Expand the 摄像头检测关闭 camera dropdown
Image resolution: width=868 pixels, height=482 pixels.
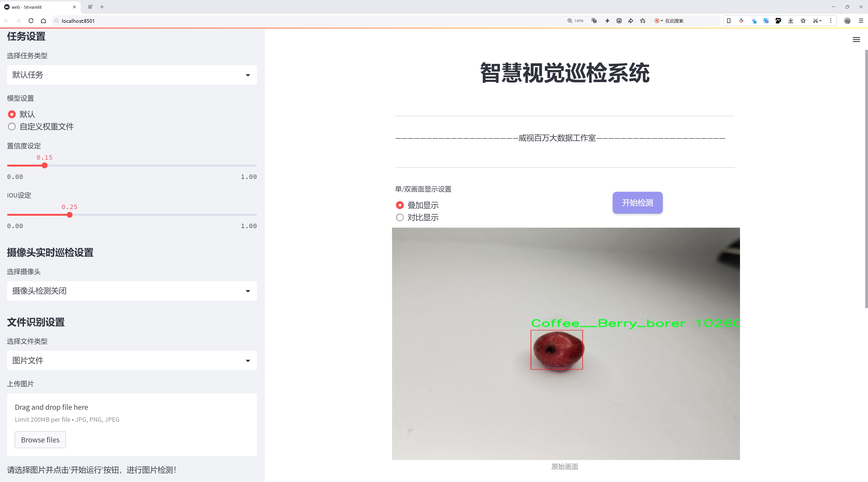click(132, 291)
